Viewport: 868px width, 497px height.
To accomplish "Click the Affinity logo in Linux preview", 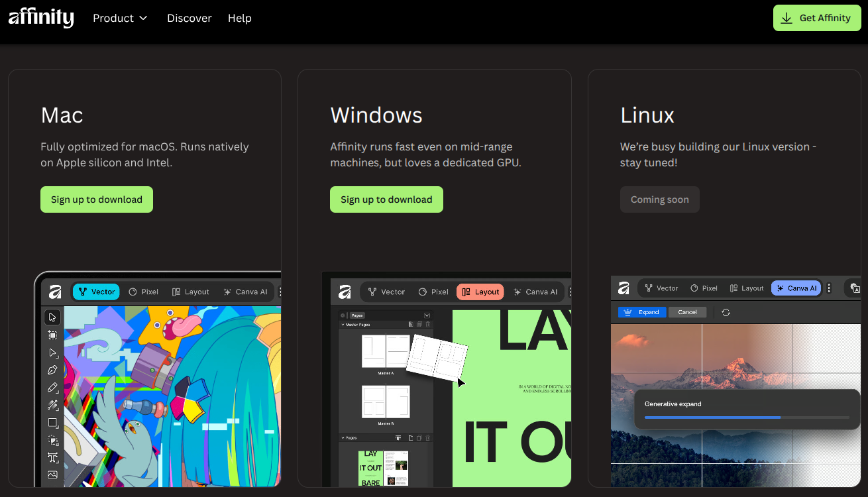I will [624, 288].
